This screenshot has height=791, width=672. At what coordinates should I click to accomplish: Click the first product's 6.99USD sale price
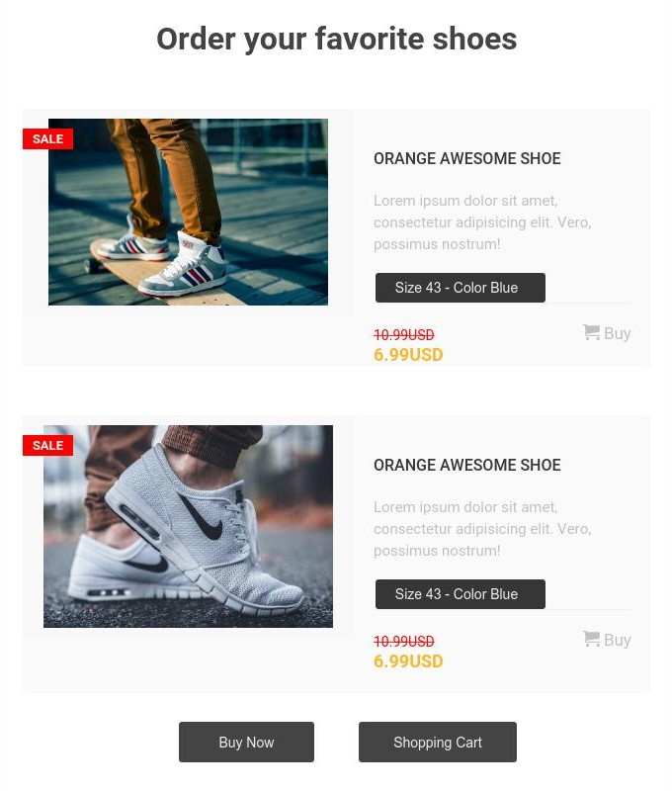408,355
